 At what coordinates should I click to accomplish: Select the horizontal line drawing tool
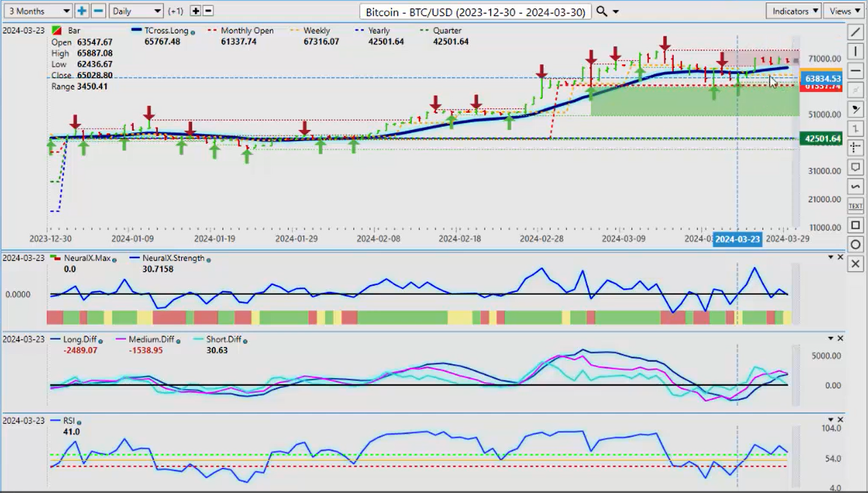pos(855,70)
